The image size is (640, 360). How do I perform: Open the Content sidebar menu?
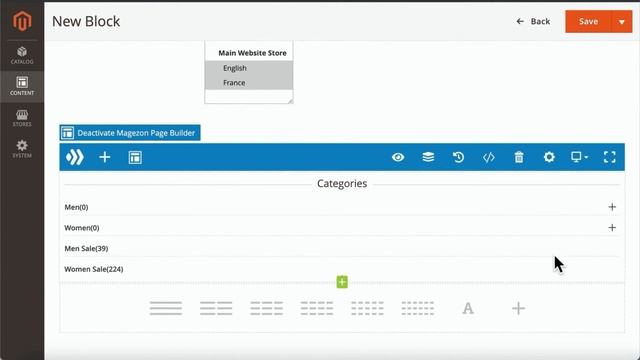click(x=22, y=86)
